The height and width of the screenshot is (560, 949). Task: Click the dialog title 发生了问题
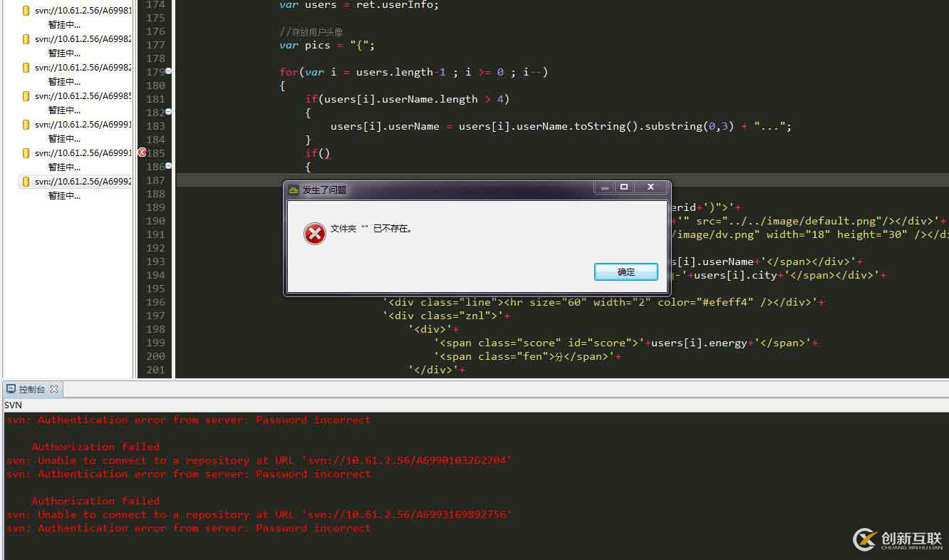click(324, 190)
